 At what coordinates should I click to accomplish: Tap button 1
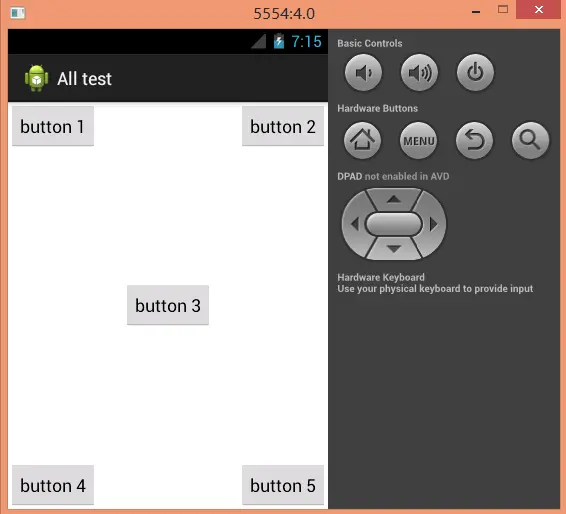pos(53,126)
